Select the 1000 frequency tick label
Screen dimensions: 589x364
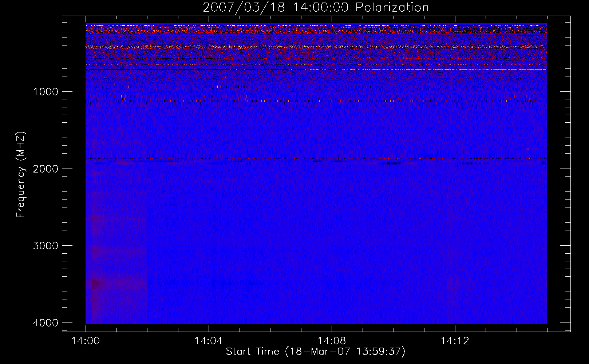pyautogui.click(x=46, y=92)
